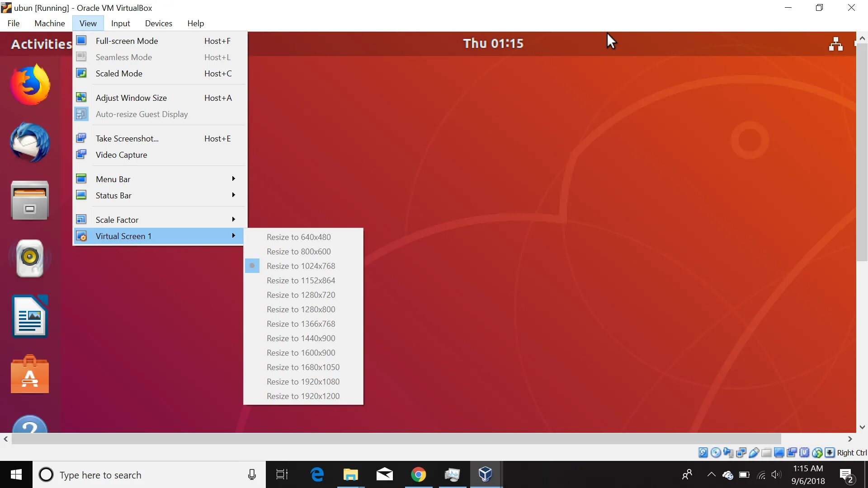The image size is (868, 488).
Task: Click the Scale Factor menu icon
Action: 81,220
